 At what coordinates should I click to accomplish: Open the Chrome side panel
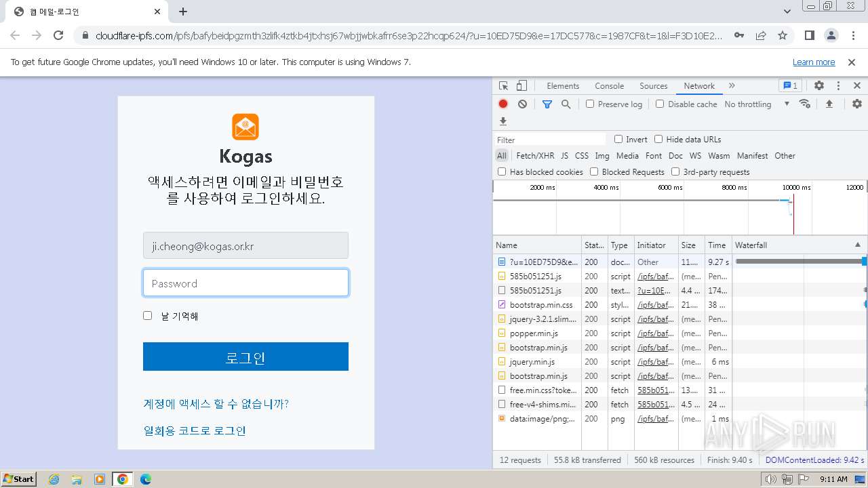[x=810, y=35]
